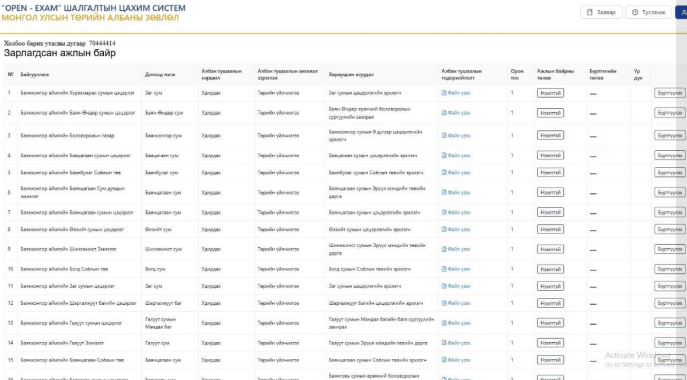Click the Заг сум cell in row 1
The width and height of the screenshot is (687, 380).
153,93
